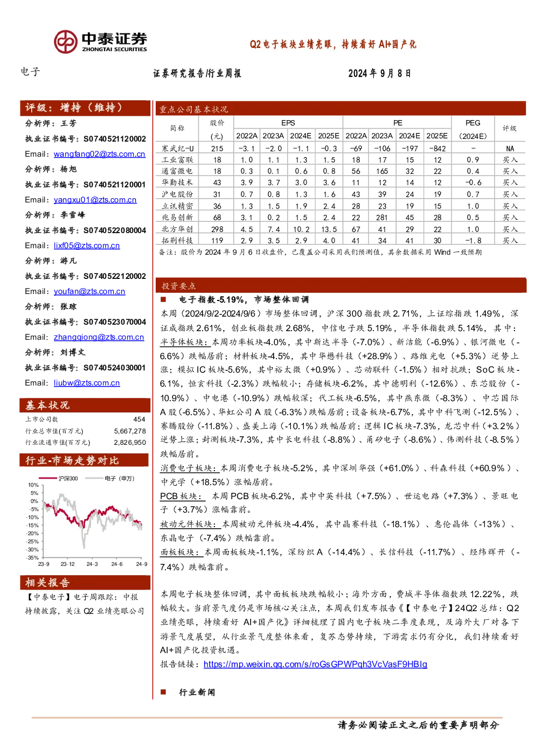
Task: Click the report date 2024年9月8日
Action: pyautogui.click(x=380, y=73)
